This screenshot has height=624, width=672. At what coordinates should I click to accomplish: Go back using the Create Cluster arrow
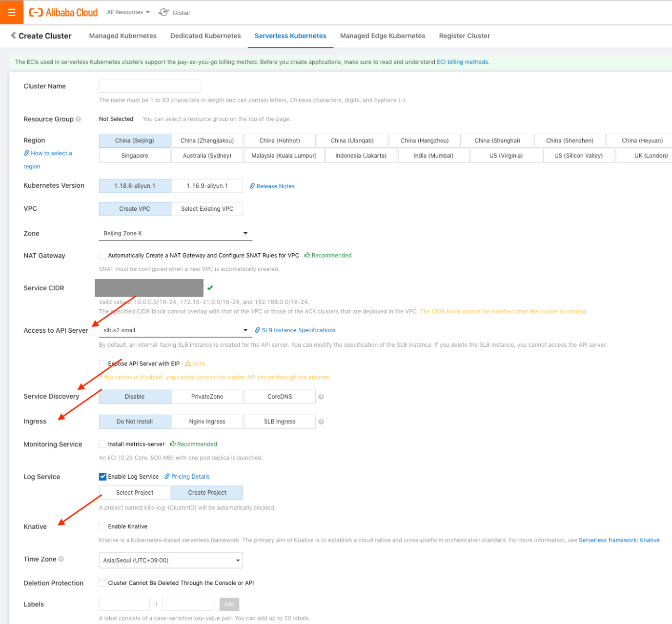coord(13,36)
